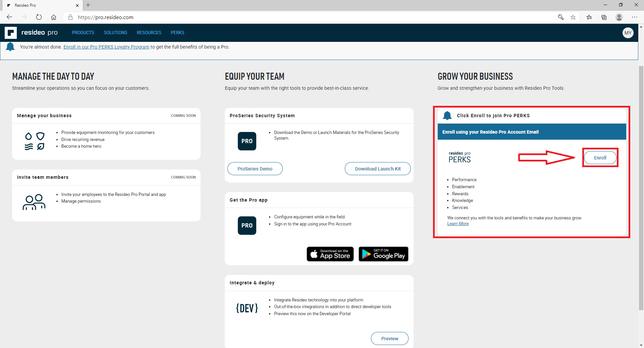Screen dimensions: 644x348
Task: Click the Manage permissions bullet
Action: tap(81, 201)
